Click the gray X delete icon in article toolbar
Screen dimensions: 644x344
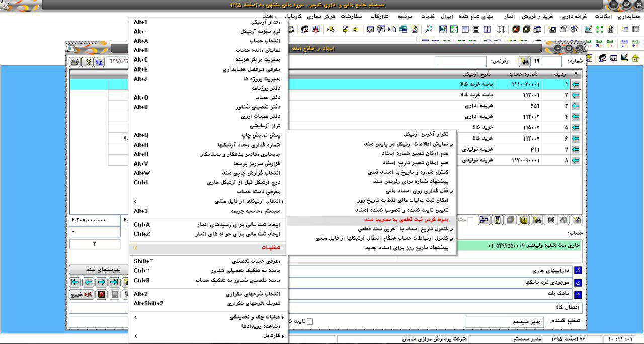point(551,220)
